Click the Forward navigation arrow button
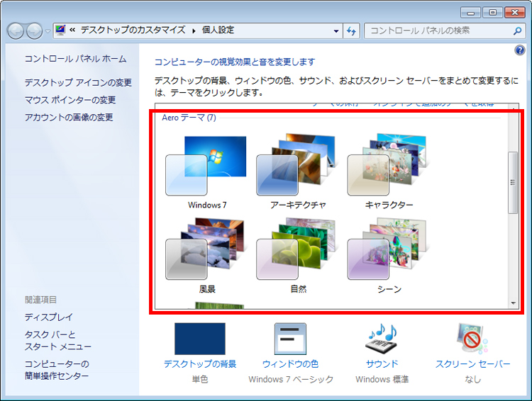 34,31
